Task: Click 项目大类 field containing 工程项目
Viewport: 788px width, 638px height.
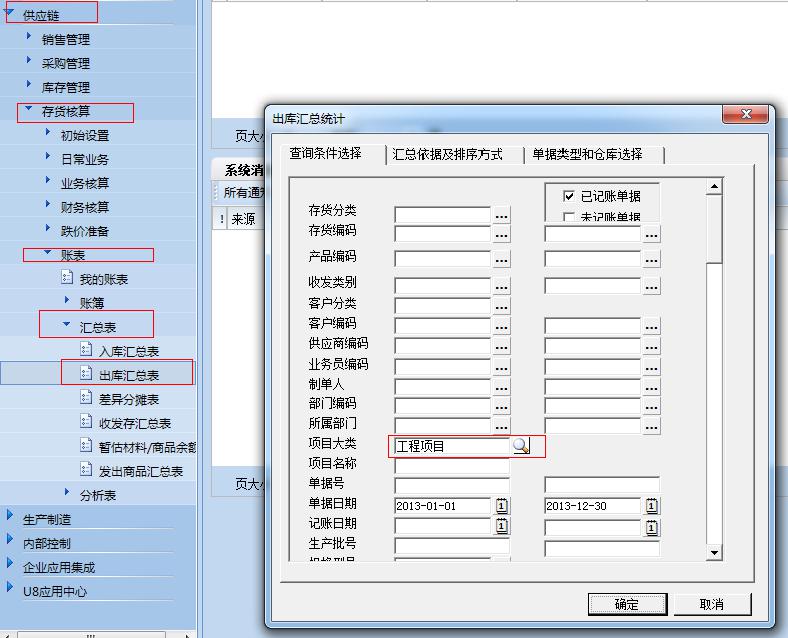Action: (452, 446)
